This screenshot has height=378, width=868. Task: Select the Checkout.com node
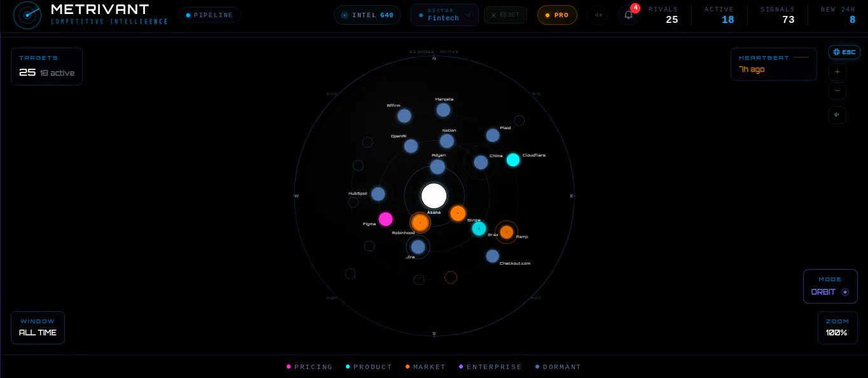(x=493, y=256)
